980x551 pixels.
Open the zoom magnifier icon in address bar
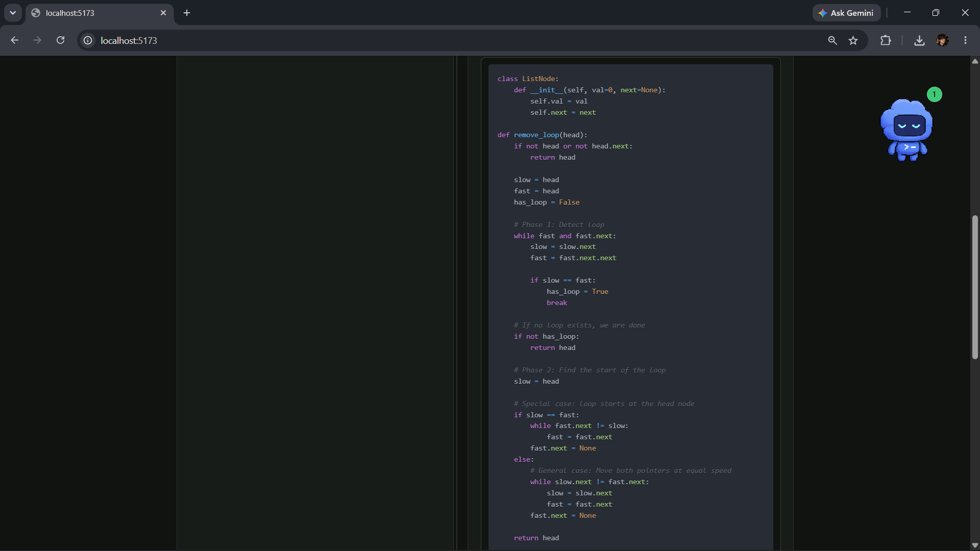[832, 40]
